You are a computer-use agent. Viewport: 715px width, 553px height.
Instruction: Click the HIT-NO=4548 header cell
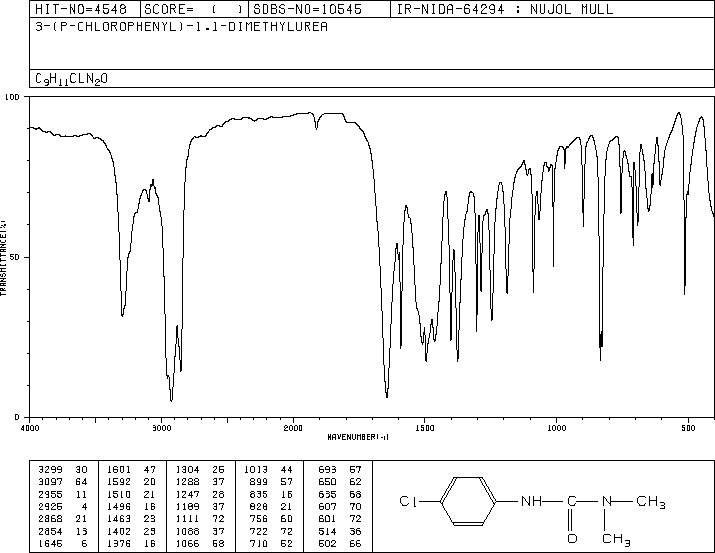pyautogui.click(x=85, y=9)
